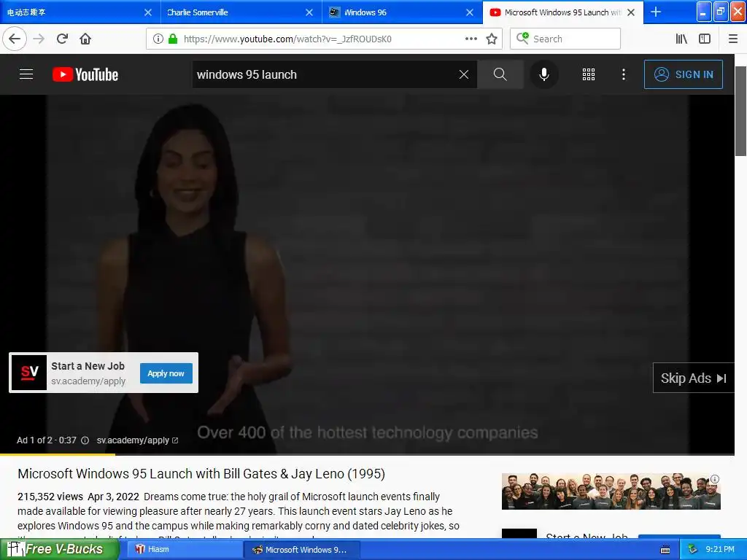Click the green padlock security icon
Screen dimensions: 747x560
click(173, 39)
